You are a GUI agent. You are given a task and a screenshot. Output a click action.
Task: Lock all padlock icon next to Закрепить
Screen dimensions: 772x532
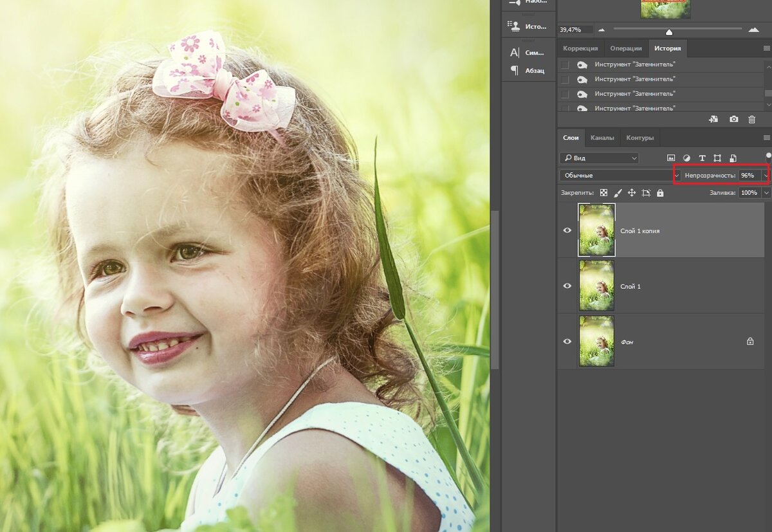660,192
